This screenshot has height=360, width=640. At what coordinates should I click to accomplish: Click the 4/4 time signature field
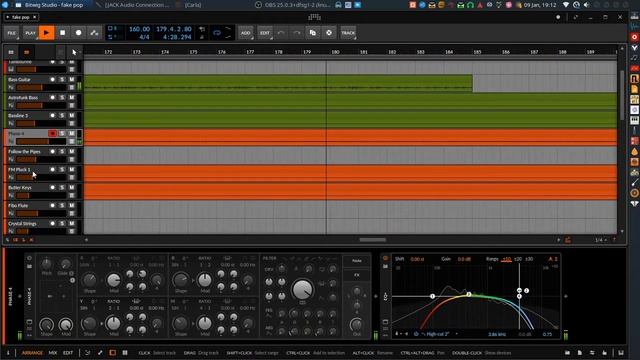coord(144,37)
